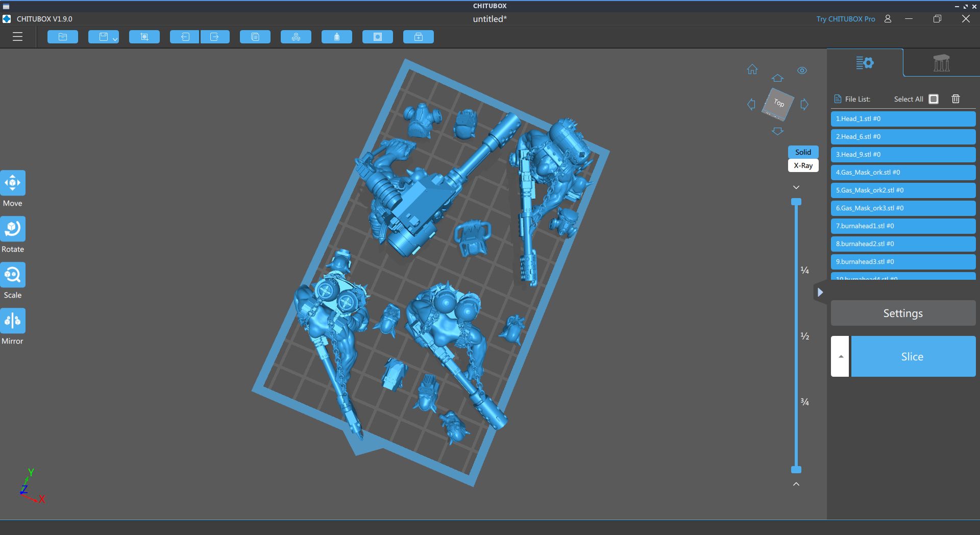Open the Settings button
The width and height of the screenshot is (980, 535).
(903, 313)
